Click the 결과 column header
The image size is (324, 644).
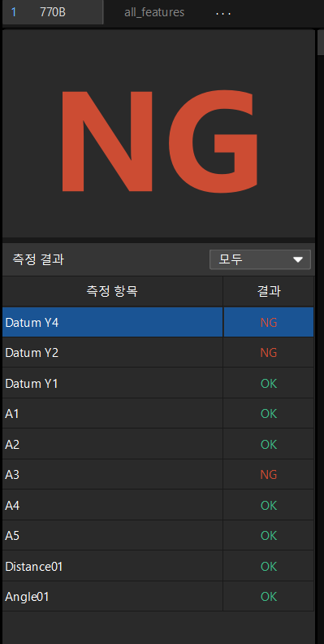coord(269,291)
